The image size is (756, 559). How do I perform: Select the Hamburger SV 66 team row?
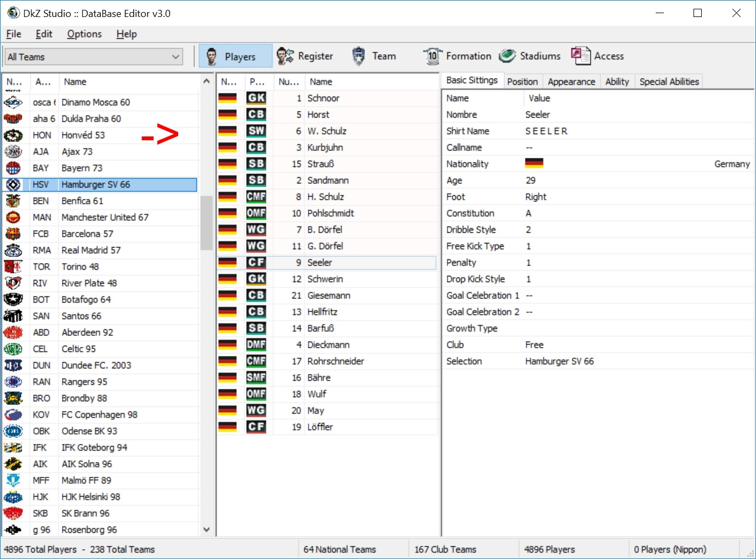pyautogui.click(x=100, y=185)
